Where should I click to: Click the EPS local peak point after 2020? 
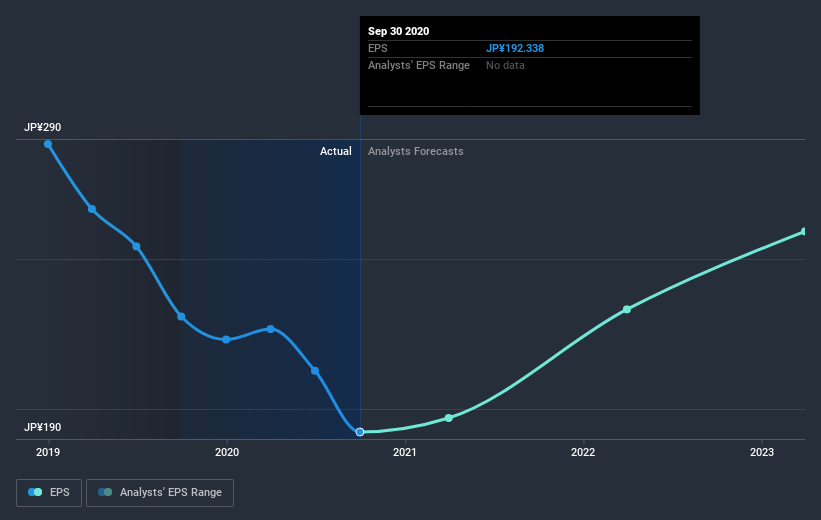click(x=271, y=329)
